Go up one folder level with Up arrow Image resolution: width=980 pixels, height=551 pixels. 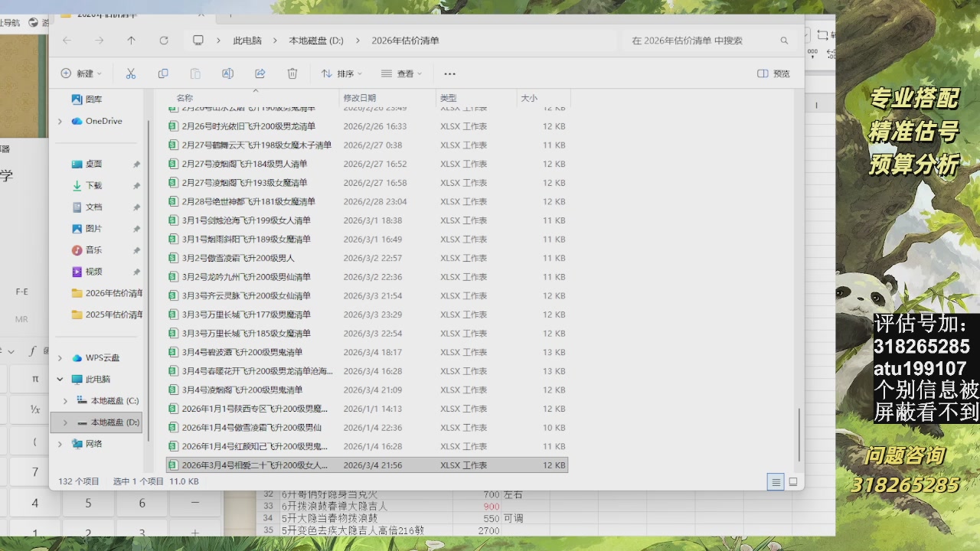tap(131, 41)
